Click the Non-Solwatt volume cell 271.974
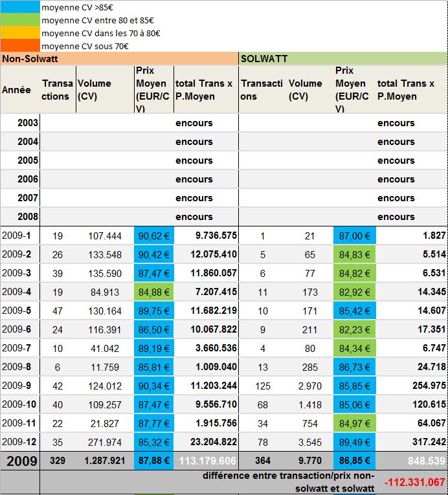The image size is (448, 495). click(104, 442)
